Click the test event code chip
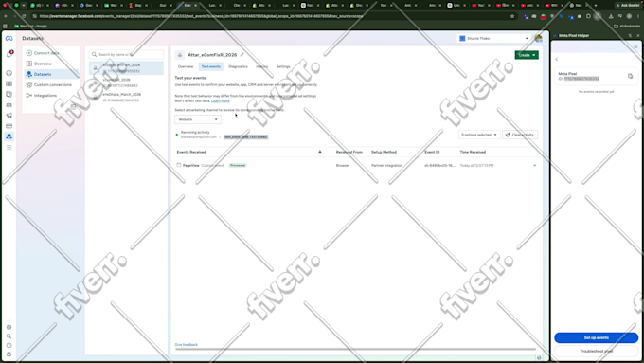 pos(245,136)
